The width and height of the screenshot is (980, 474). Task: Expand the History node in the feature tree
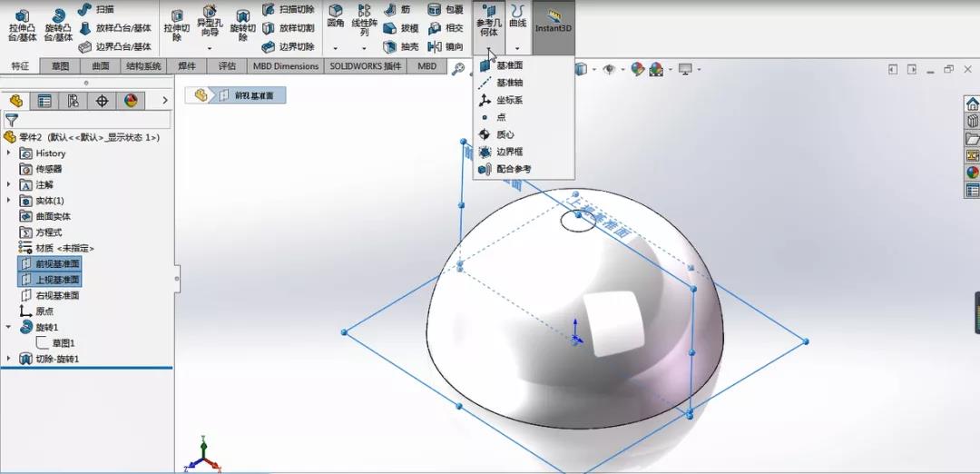[9, 153]
